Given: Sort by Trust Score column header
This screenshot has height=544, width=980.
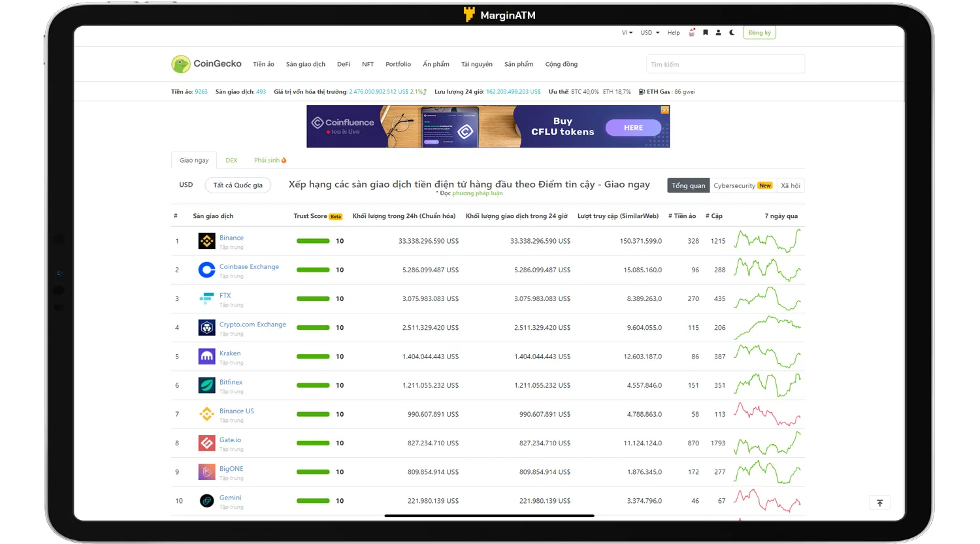Looking at the screenshot, I should (318, 216).
